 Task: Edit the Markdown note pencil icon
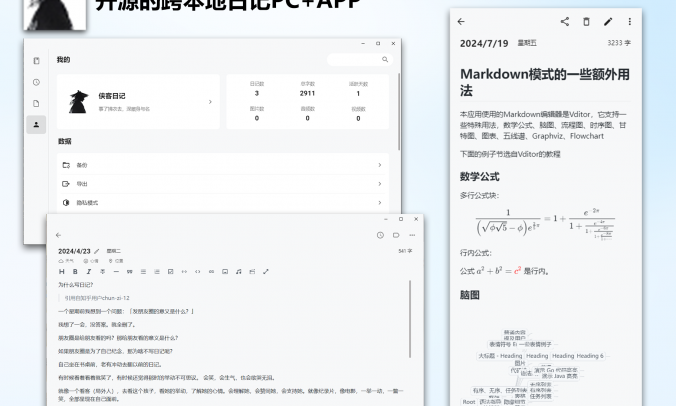608,22
